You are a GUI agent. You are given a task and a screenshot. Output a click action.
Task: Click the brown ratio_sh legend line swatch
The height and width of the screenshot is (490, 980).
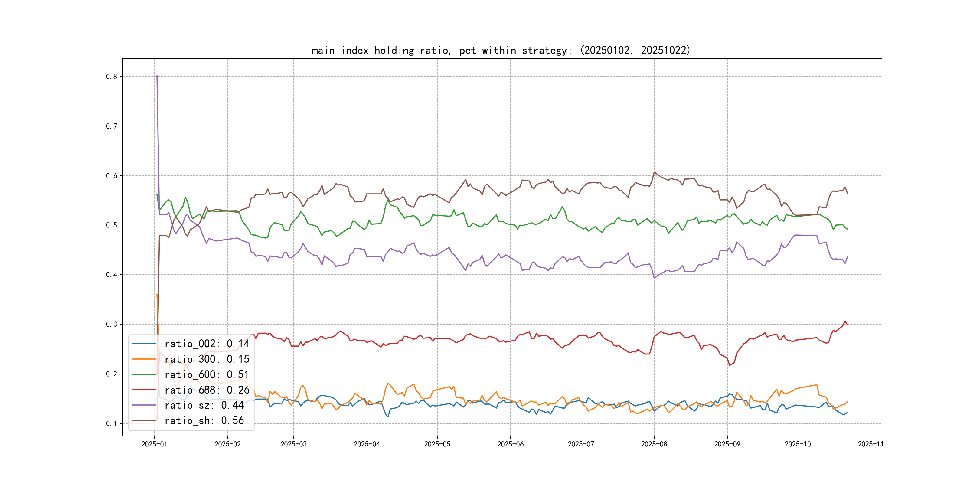(144, 420)
